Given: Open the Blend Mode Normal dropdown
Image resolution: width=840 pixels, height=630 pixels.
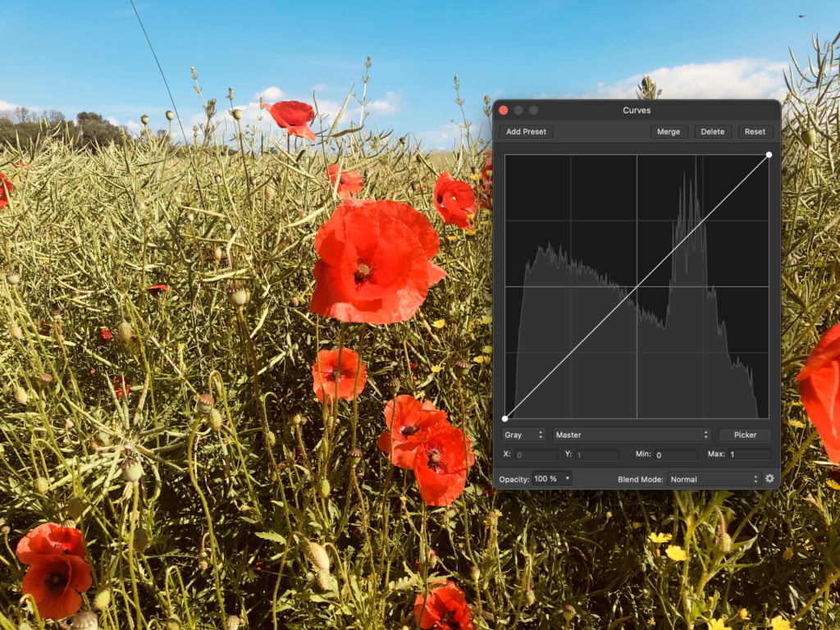Looking at the screenshot, I should [714, 479].
